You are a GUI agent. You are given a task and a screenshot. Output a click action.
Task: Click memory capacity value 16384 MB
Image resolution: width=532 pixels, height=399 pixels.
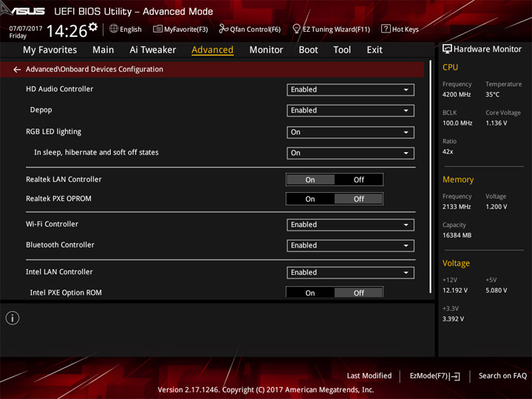coord(457,235)
